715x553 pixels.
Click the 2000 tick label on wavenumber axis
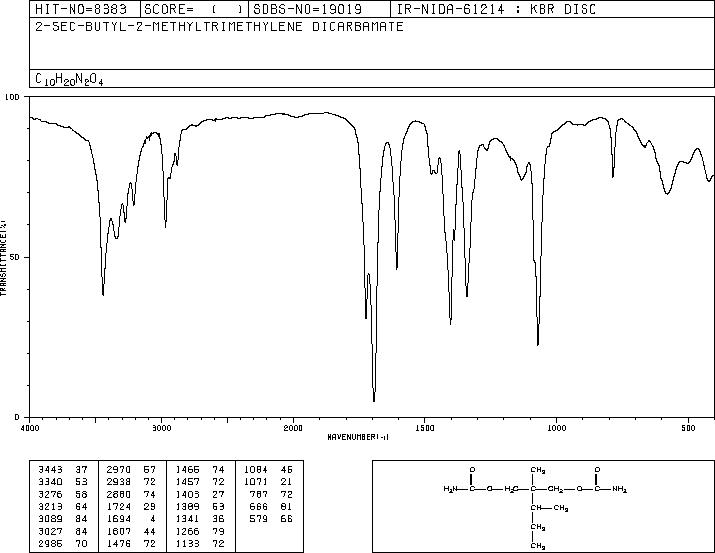[x=293, y=428]
